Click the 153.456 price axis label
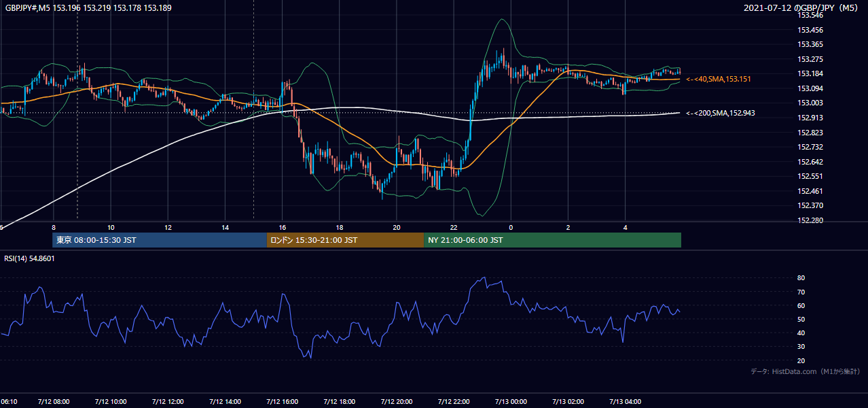 click(810, 30)
